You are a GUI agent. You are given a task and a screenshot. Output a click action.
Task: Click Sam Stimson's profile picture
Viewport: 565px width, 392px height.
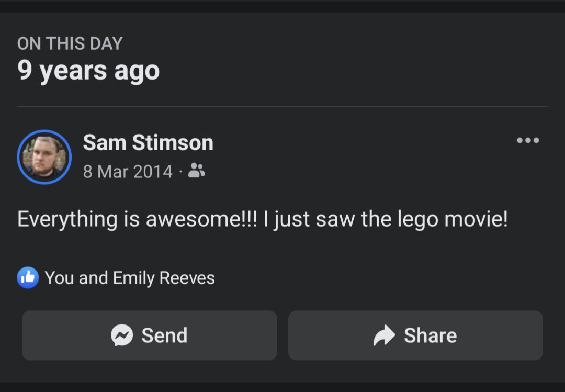tap(44, 157)
